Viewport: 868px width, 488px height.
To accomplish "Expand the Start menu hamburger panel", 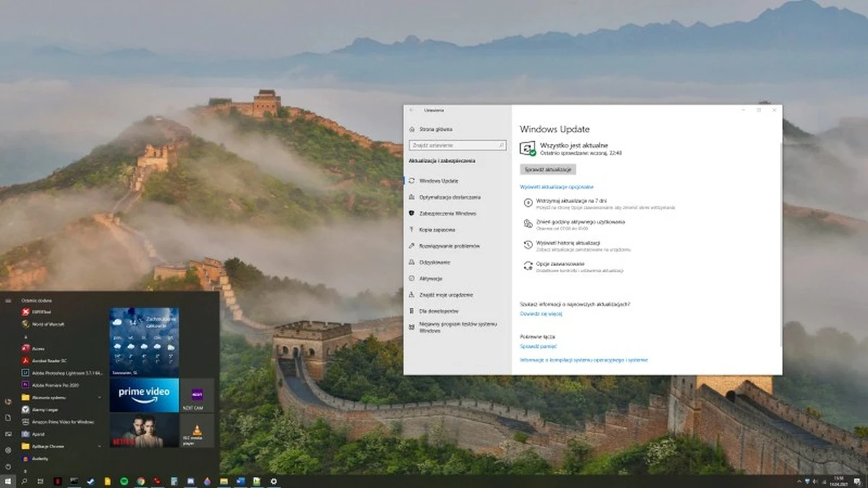I will [7, 301].
